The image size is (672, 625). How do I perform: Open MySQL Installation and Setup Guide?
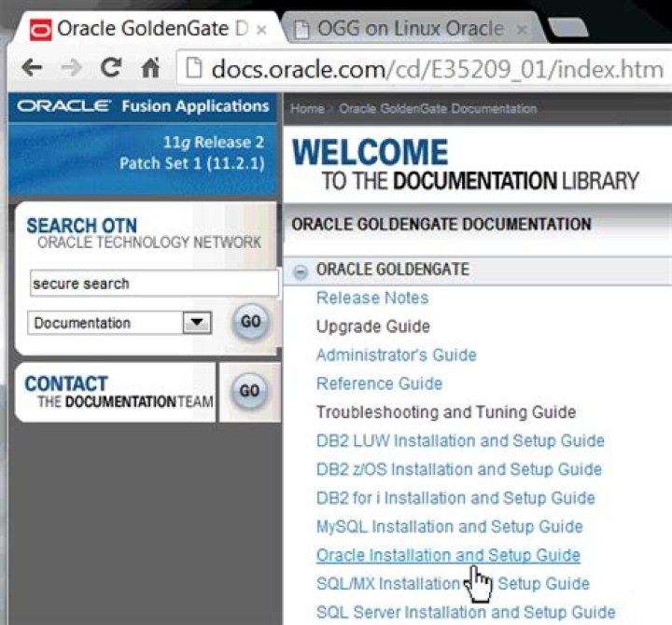450,526
